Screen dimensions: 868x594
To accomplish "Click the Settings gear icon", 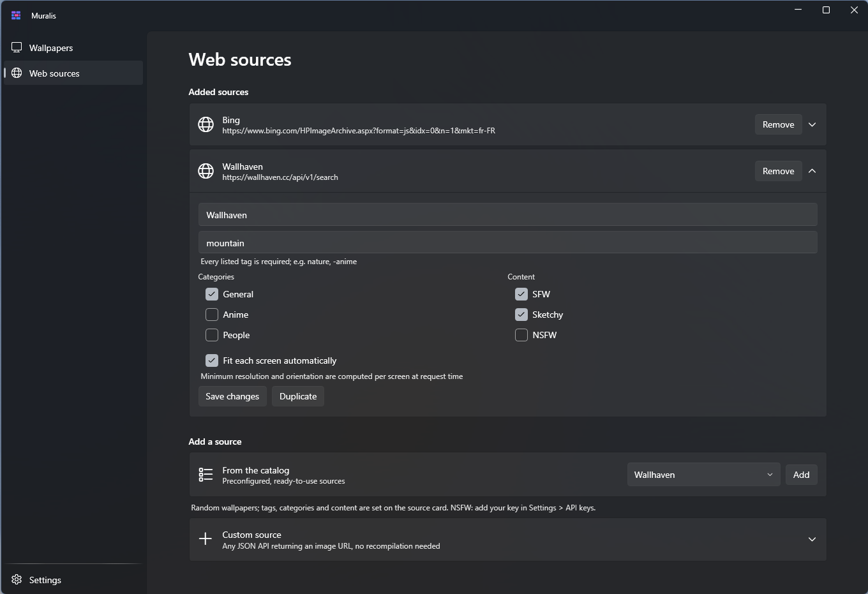I will point(17,579).
